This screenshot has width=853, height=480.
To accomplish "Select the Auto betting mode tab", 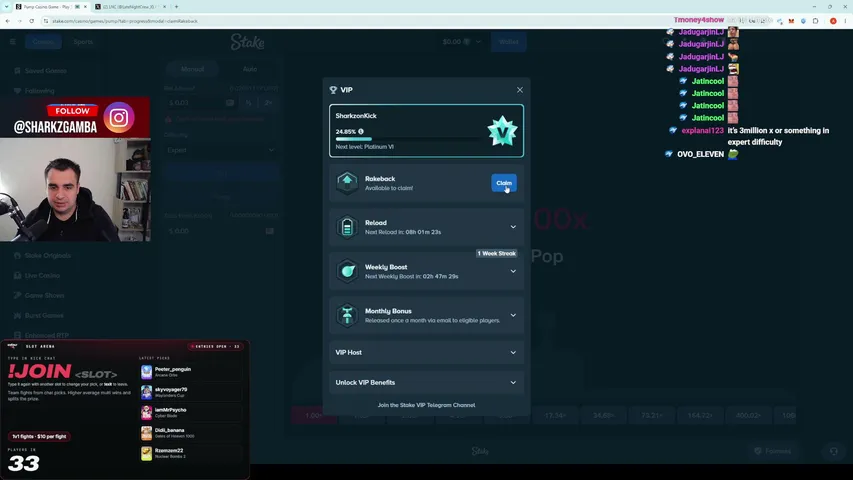I will (x=250, y=69).
